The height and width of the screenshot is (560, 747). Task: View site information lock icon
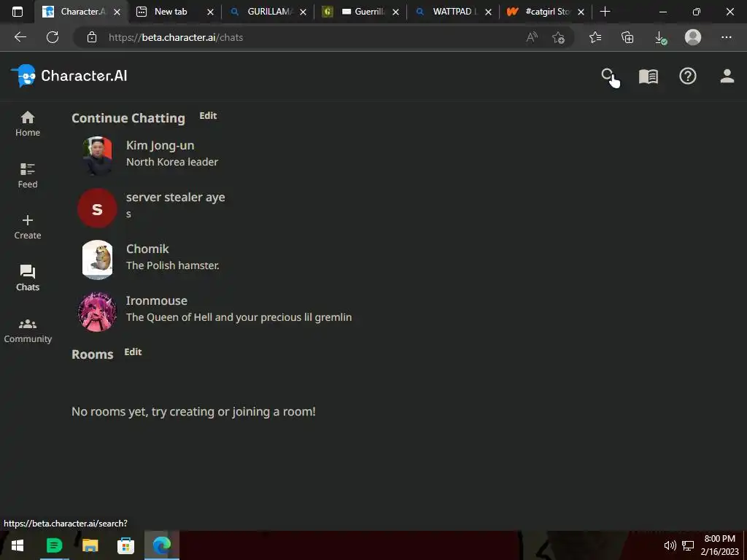(92, 37)
